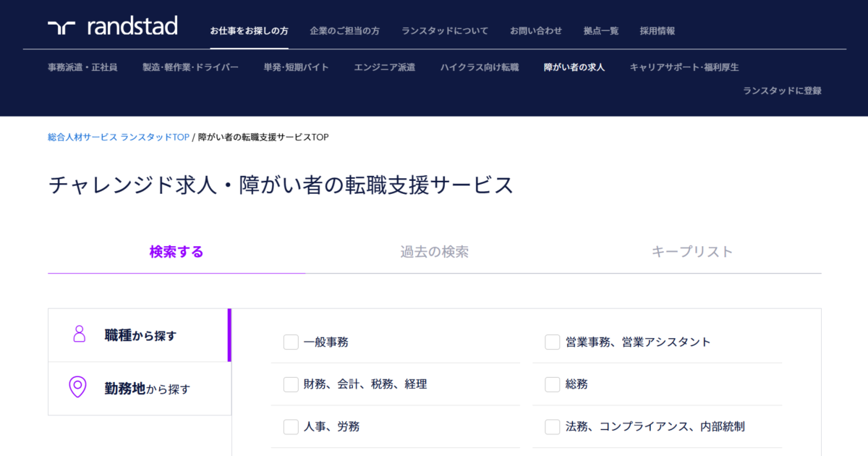Open the ランスタッドについて menu item
Viewport: 868px width, 456px height.
(445, 31)
